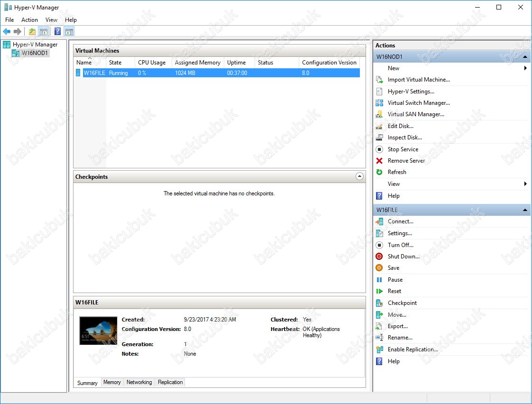Click the Rename icon

[379, 338]
